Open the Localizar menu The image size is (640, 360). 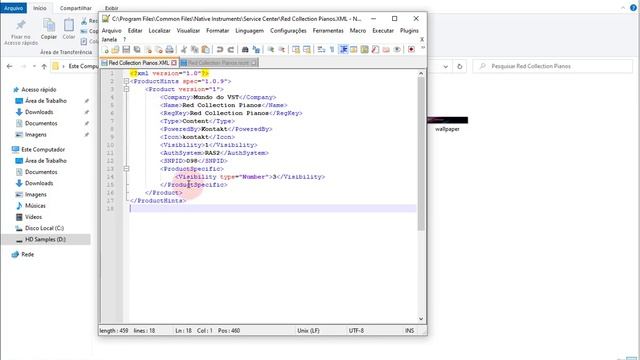(159, 31)
